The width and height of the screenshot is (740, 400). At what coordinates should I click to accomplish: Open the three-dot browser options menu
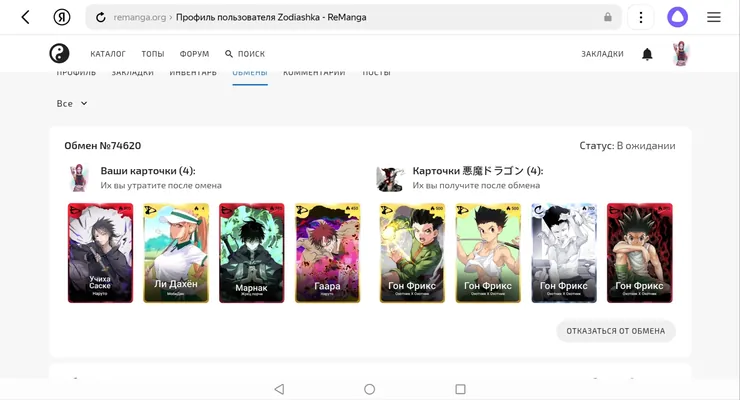point(640,17)
